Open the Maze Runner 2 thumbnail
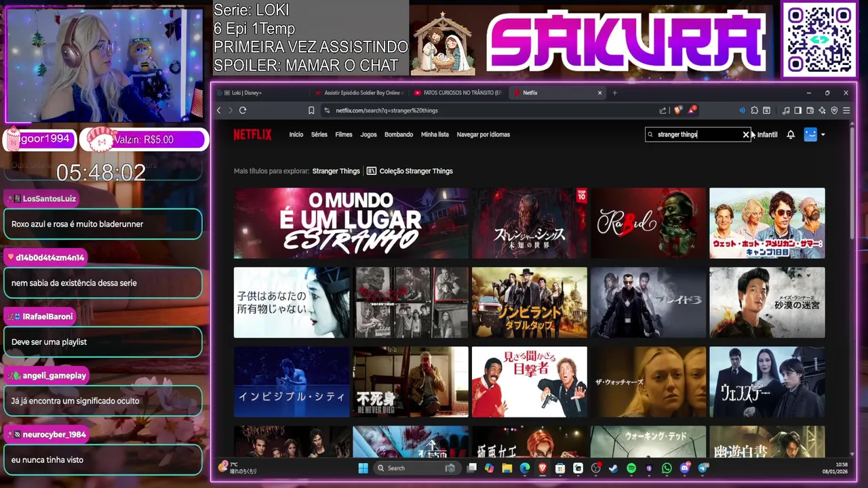This screenshot has width=868, height=488. 767,302
